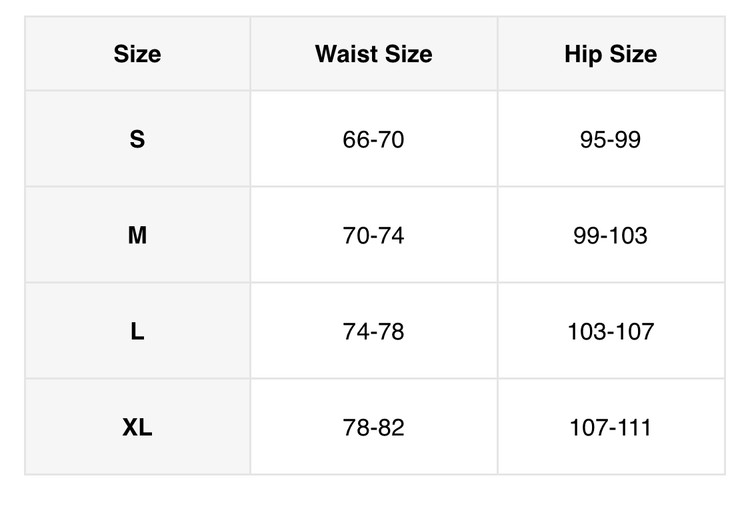Click the 99-103 hip measurement cell
This screenshot has width=750, height=507.
pyautogui.click(x=610, y=236)
